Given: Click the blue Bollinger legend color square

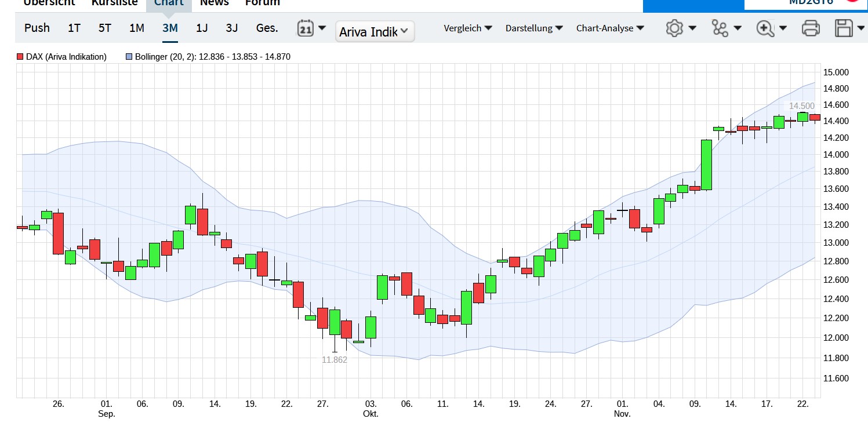Looking at the screenshot, I should tap(129, 57).
